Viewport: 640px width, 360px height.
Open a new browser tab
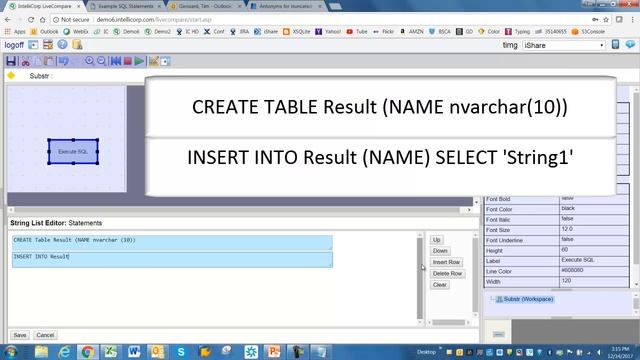coord(336,6)
